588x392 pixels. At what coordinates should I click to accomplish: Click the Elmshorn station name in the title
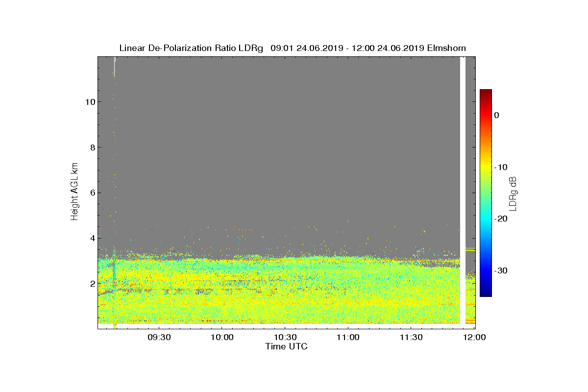(446, 48)
